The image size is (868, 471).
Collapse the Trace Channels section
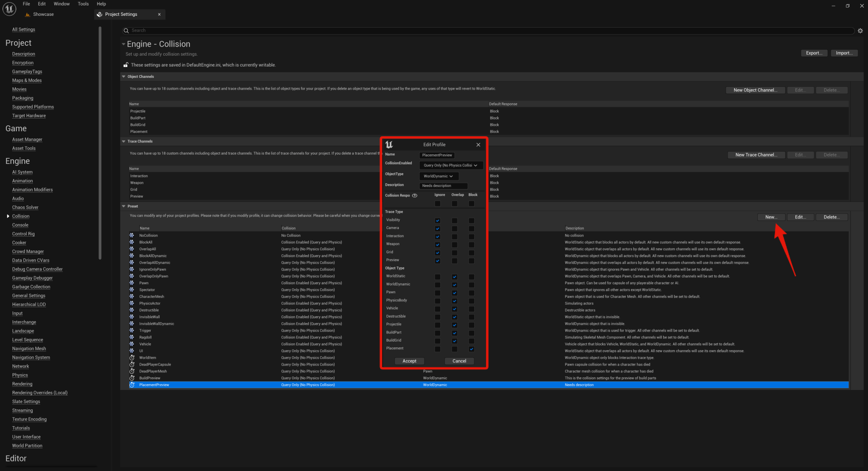124,142
